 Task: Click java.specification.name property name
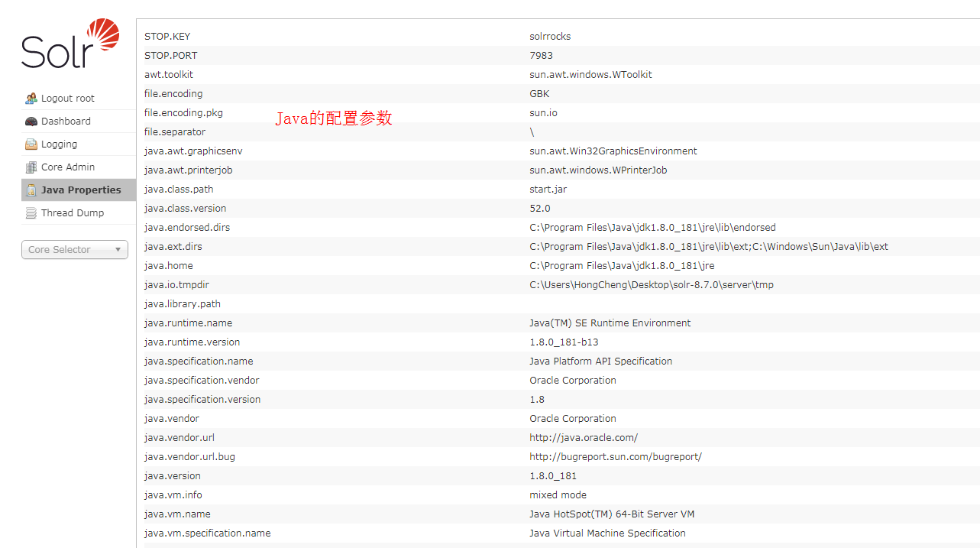point(199,361)
